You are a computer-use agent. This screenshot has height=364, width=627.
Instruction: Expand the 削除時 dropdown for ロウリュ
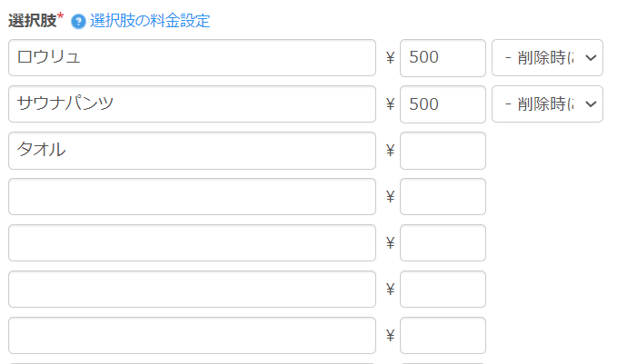tap(547, 58)
